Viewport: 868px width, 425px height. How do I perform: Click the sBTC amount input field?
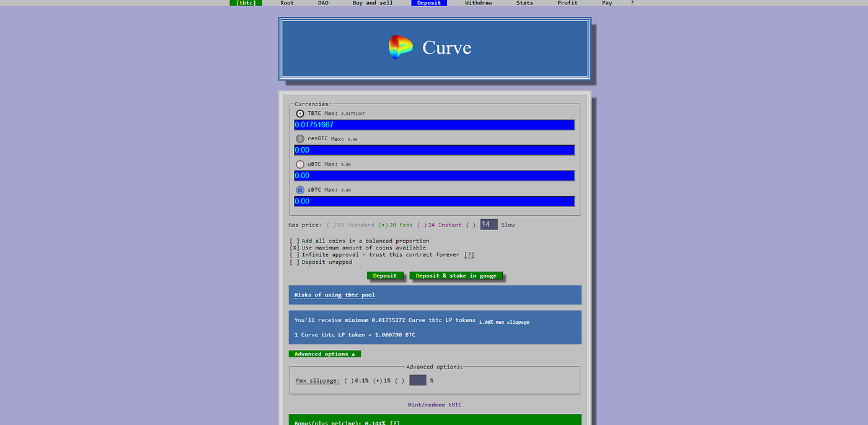(435, 201)
